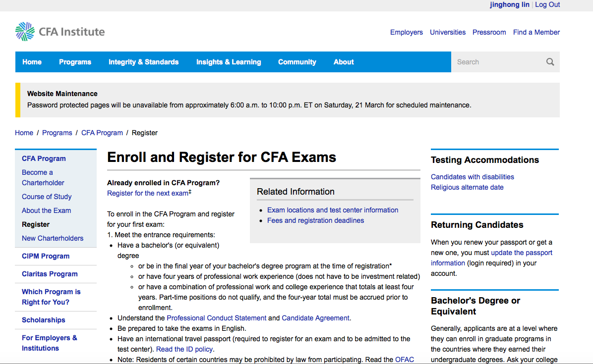Select CFA Program in sidebar
593x364 pixels.
click(x=44, y=158)
